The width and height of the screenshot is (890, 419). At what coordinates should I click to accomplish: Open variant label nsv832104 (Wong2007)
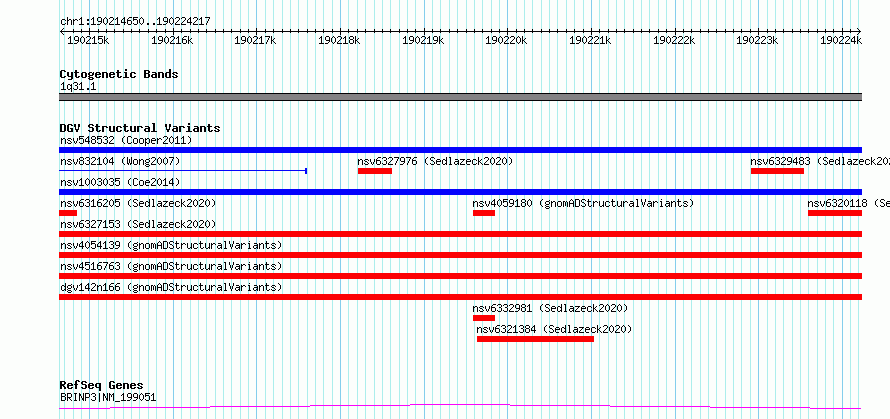pos(120,161)
